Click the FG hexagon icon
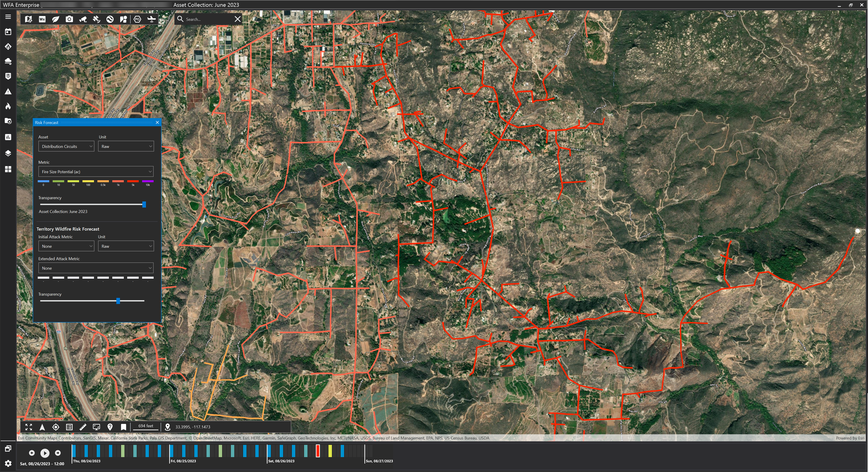Image resolution: width=868 pixels, height=472 pixels. 138,19
